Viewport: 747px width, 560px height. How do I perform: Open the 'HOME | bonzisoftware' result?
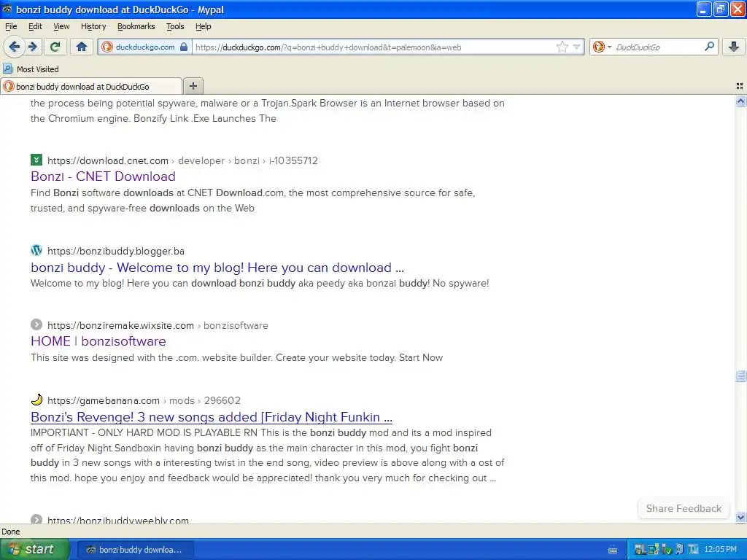tap(98, 341)
